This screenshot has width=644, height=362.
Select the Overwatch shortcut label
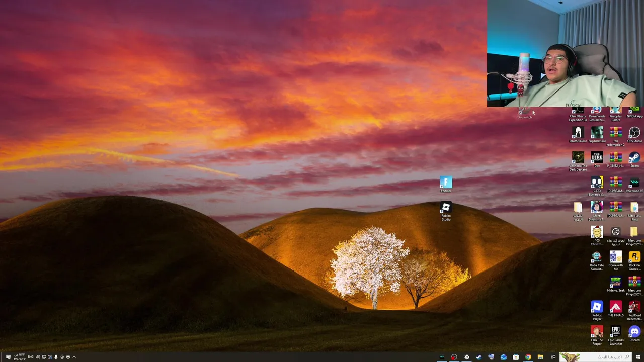[x=524, y=117]
